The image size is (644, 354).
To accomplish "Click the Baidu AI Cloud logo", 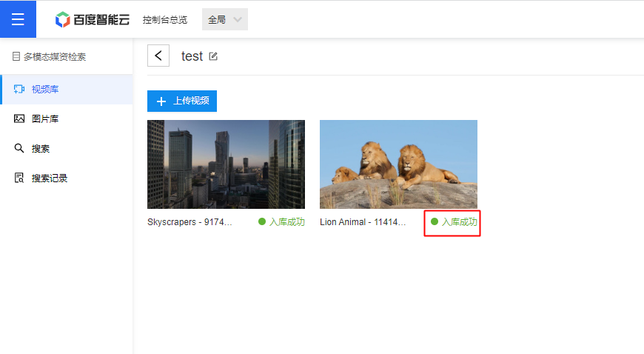I will 93,19.
